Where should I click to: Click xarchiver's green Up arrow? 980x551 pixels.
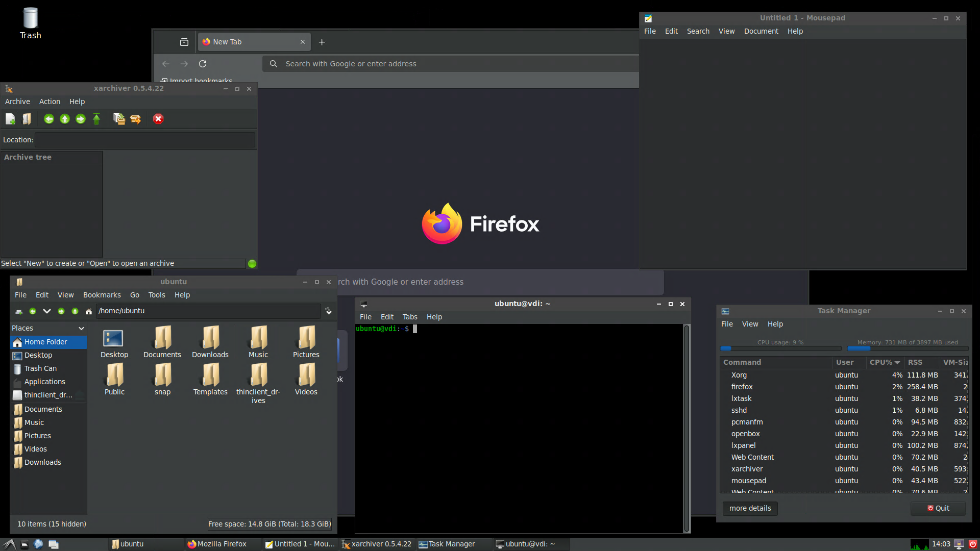(65, 119)
